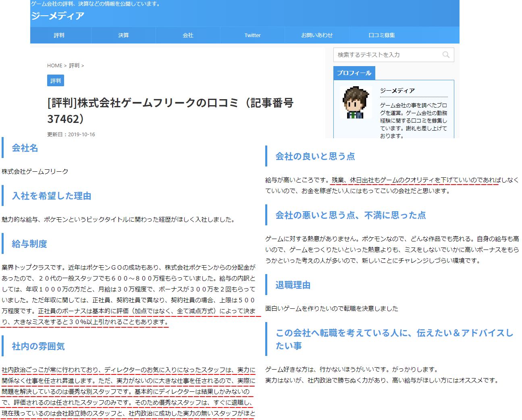Viewport: 522px width, 420px height.
Task: Click the 評判 breadcrumb link
Action: (x=74, y=66)
